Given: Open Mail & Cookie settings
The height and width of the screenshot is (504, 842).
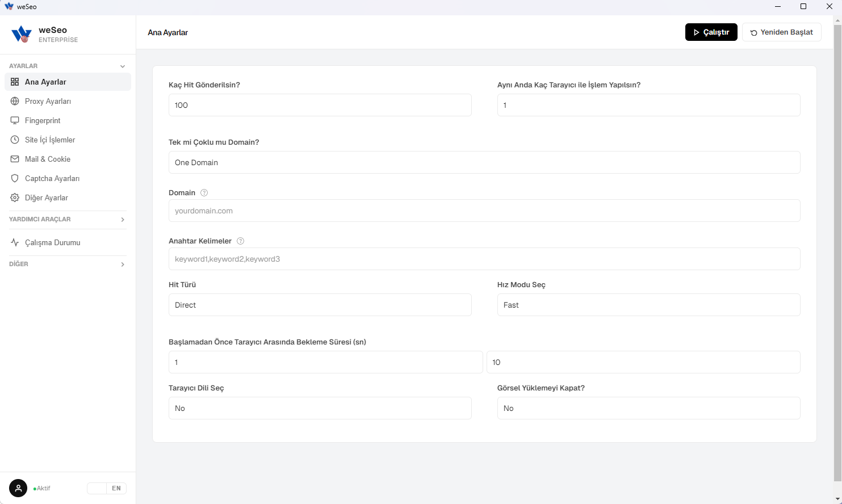Looking at the screenshot, I should 68,159.
